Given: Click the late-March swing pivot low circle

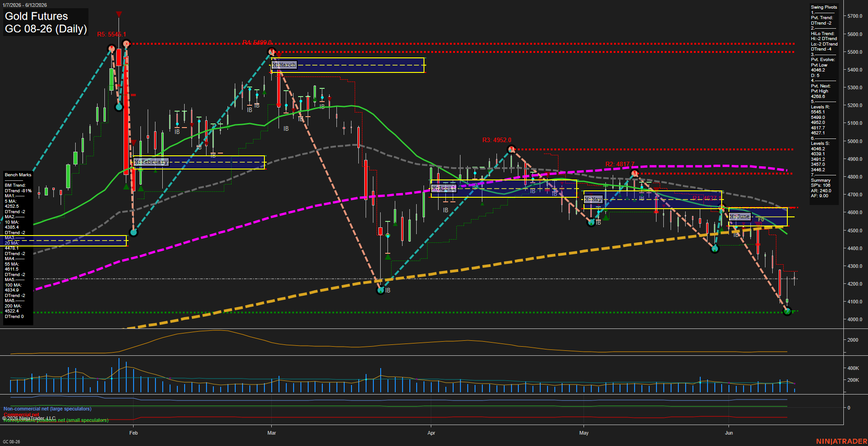Looking at the screenshot, I should [x=381, y=290].
